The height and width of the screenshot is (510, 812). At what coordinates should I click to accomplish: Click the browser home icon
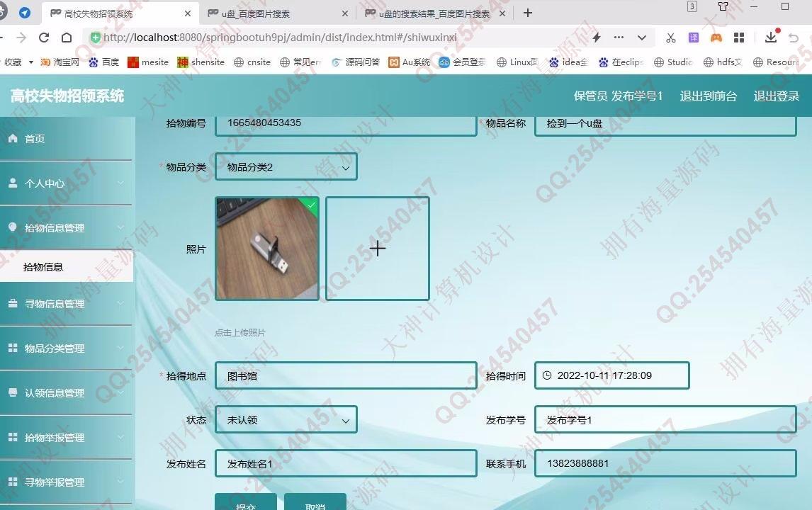(x=67, y=38)
